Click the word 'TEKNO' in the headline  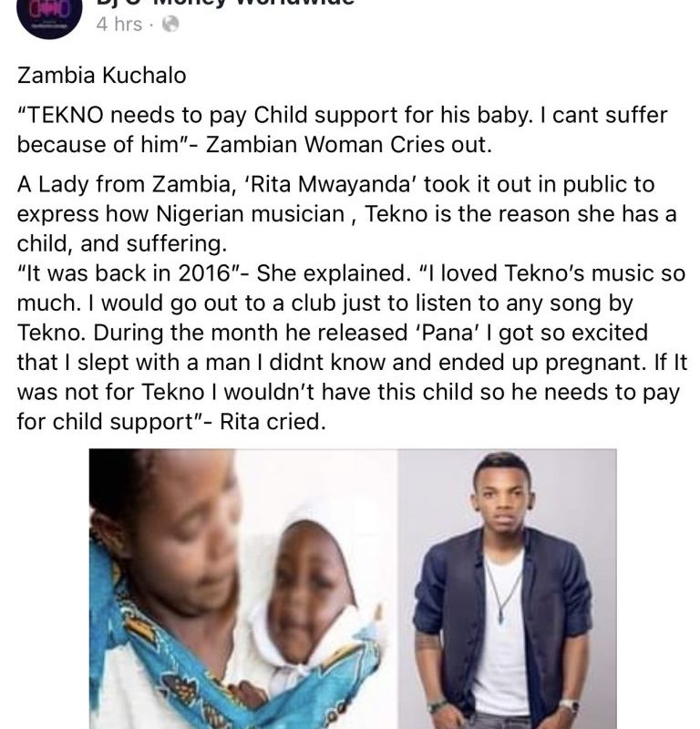coord(64,117)
